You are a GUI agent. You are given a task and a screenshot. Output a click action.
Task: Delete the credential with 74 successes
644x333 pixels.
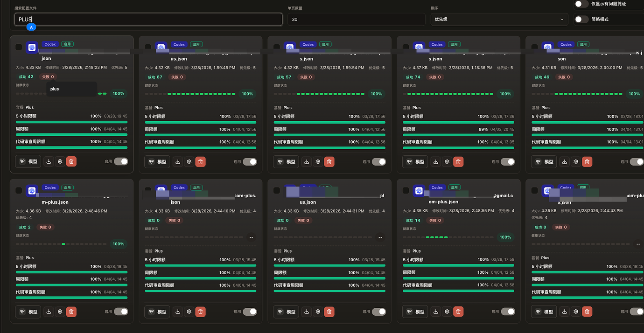pos(458,162)
